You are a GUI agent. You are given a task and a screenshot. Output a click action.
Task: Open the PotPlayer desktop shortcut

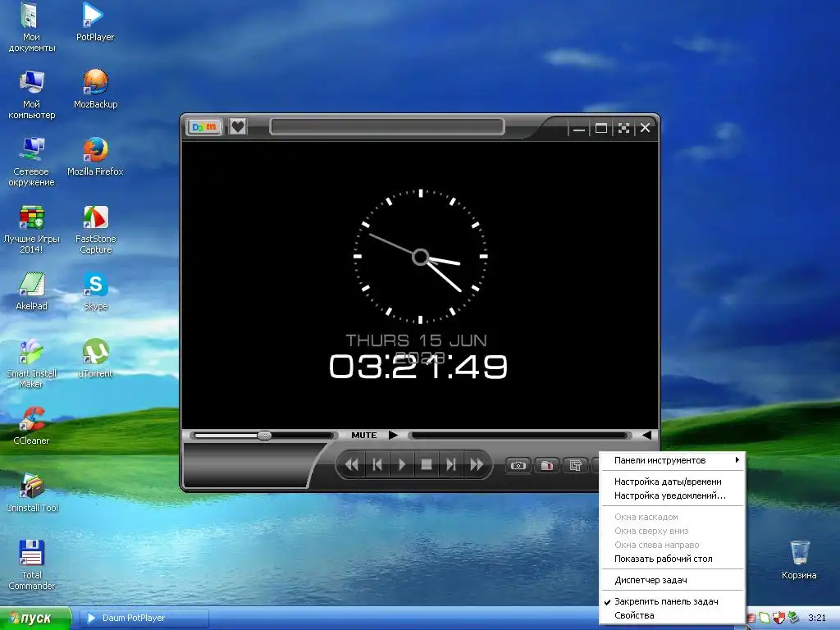pyautogui.click(x=94, y=21)
